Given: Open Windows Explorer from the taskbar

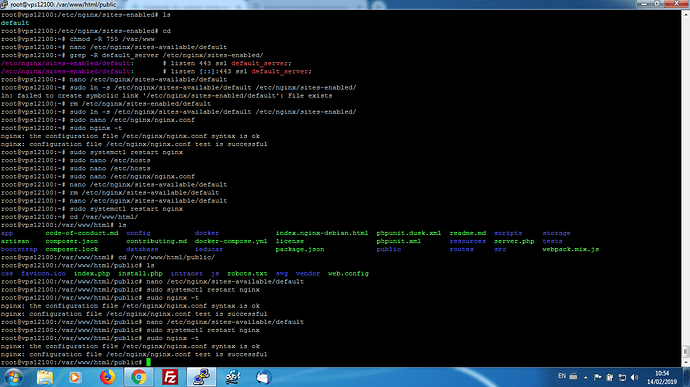Looking at the screenshot, I should pyautogui.click(x=45, y=377).
